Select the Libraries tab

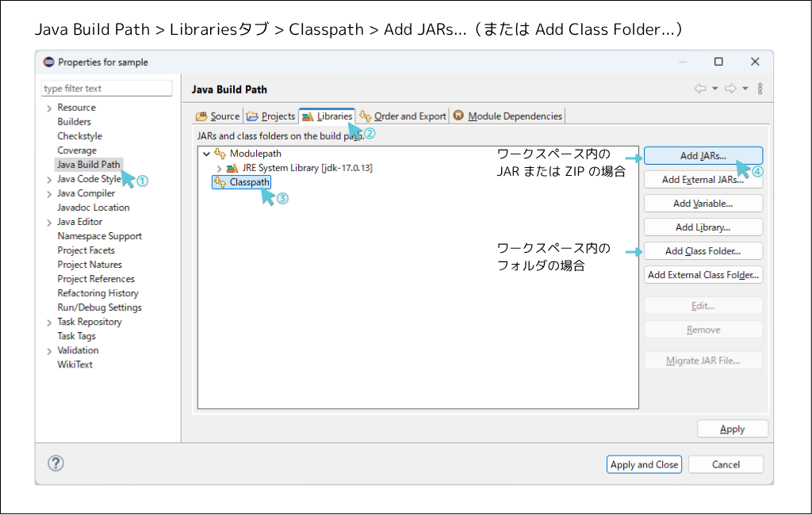[327, 116]
